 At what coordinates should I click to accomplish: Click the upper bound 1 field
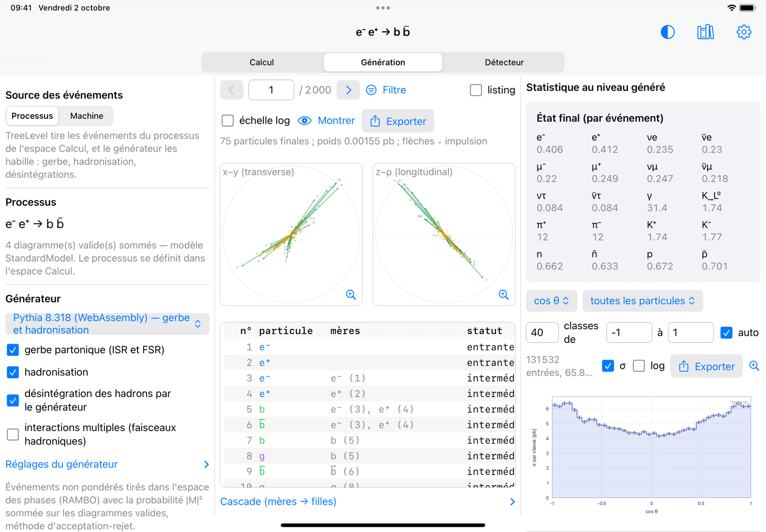click(690, 332)
